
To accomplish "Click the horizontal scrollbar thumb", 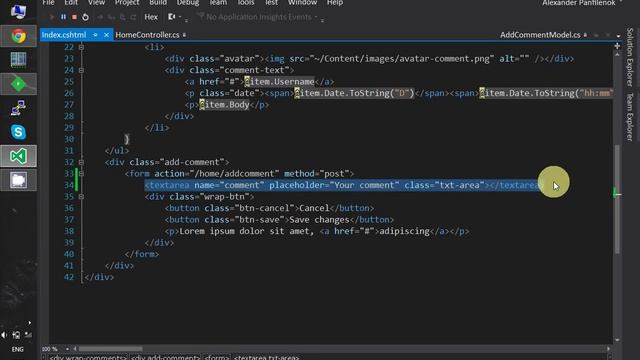I will [x=111, y=349].
